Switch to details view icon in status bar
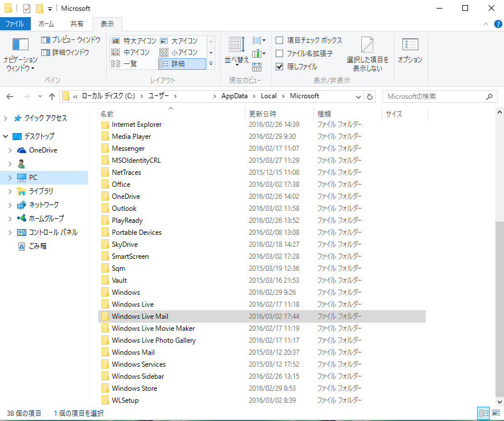This screenshot has height=421, width=504. 484,413
